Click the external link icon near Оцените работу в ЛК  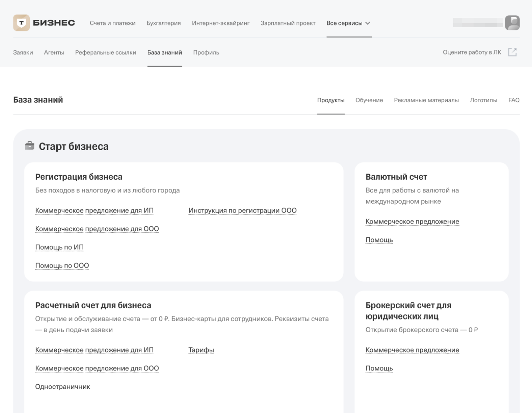click(x=512, y=52)
